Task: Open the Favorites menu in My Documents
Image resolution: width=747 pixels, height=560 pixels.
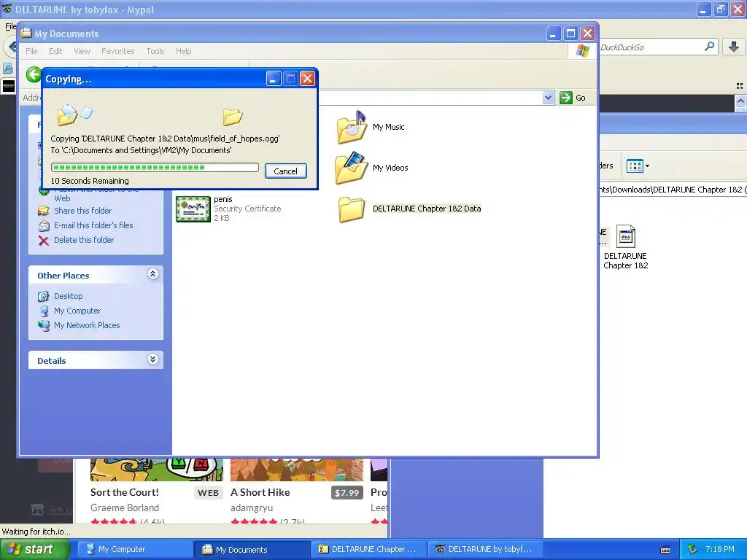Action: click(x=117, y=51)
